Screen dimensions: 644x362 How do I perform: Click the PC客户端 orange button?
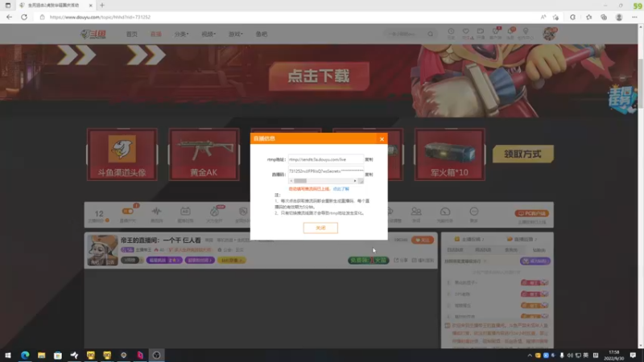pyautogui.click(x=531, y=213)
